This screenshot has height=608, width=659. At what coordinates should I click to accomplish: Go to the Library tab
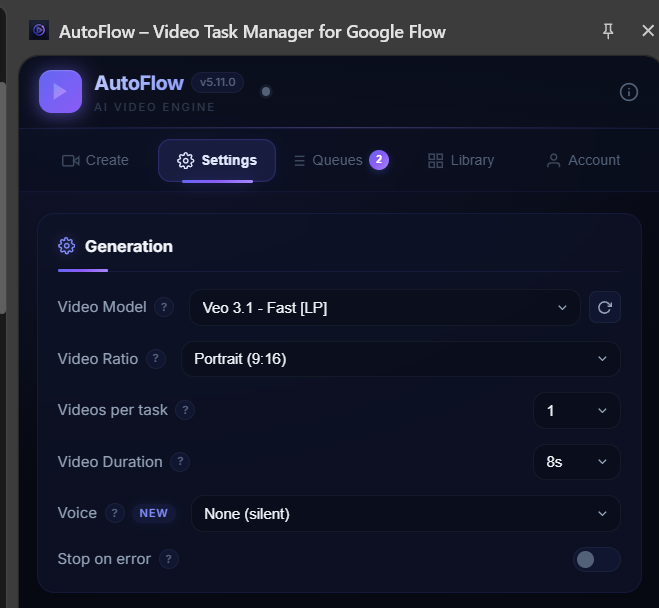click(x=461, y=160)
